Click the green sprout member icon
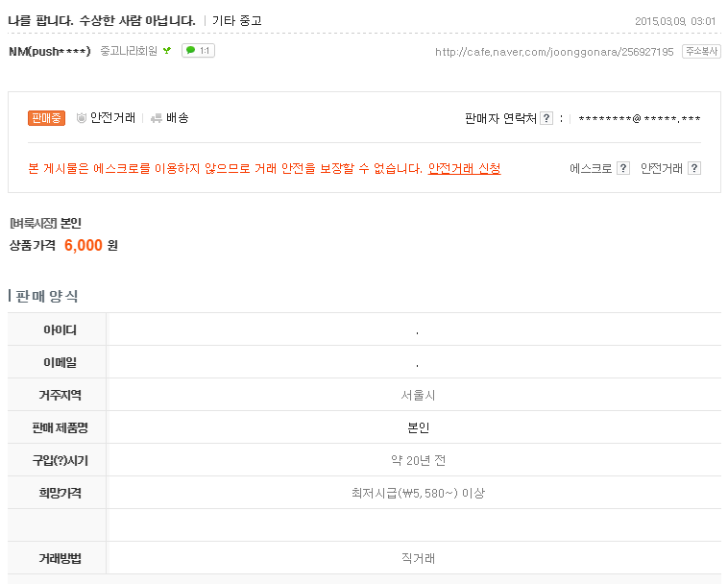728x584 pixels. (x=167, y=51)
